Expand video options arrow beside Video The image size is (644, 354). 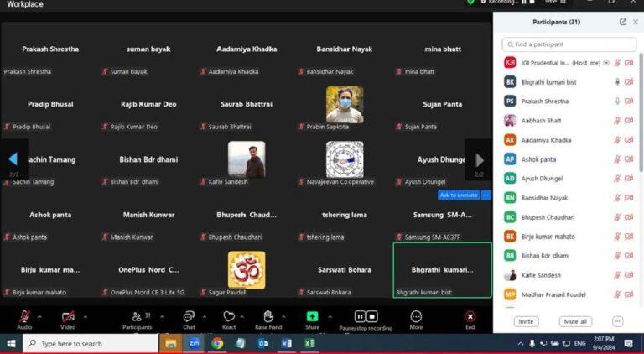pyautogui.click(x=86, y=316)
